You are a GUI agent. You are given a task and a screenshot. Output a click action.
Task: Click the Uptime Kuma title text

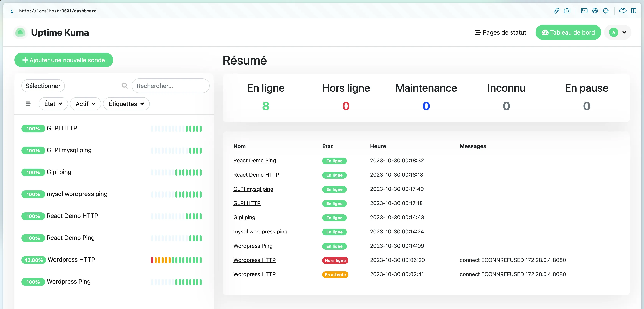tap(60, 32)
